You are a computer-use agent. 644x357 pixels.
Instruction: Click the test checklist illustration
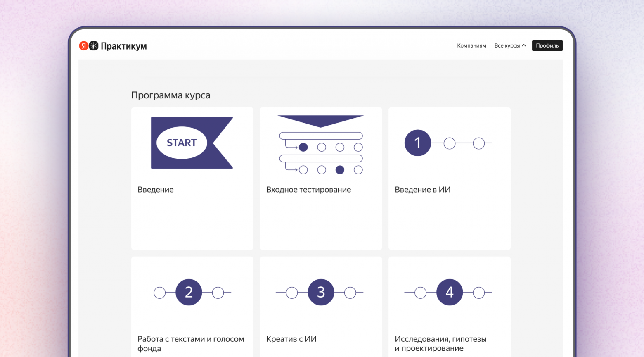[x=321, y=145]
